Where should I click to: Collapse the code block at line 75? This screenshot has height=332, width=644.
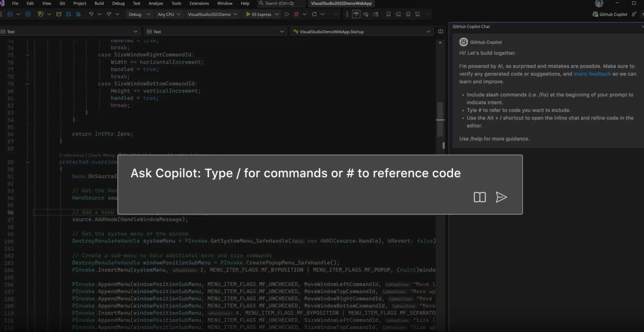27,55
